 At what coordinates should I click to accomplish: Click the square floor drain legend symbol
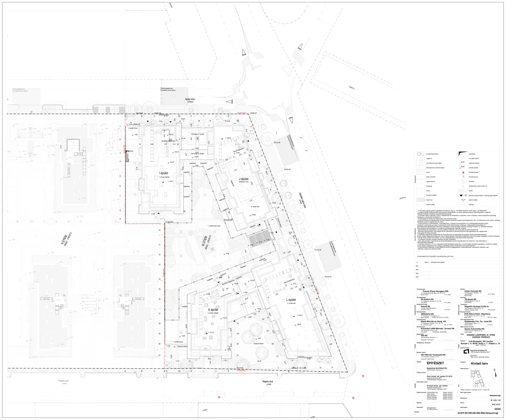(463, 181)
